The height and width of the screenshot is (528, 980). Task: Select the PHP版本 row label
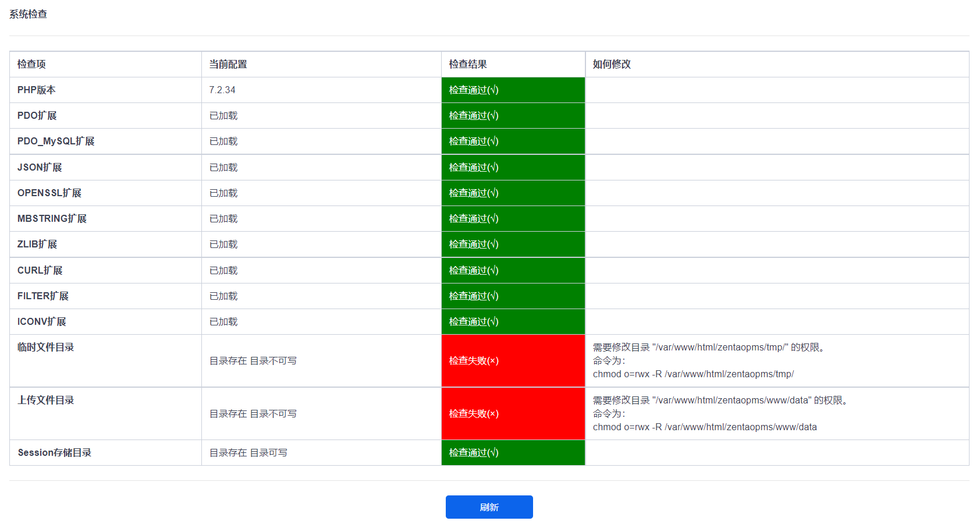point(37,90)
